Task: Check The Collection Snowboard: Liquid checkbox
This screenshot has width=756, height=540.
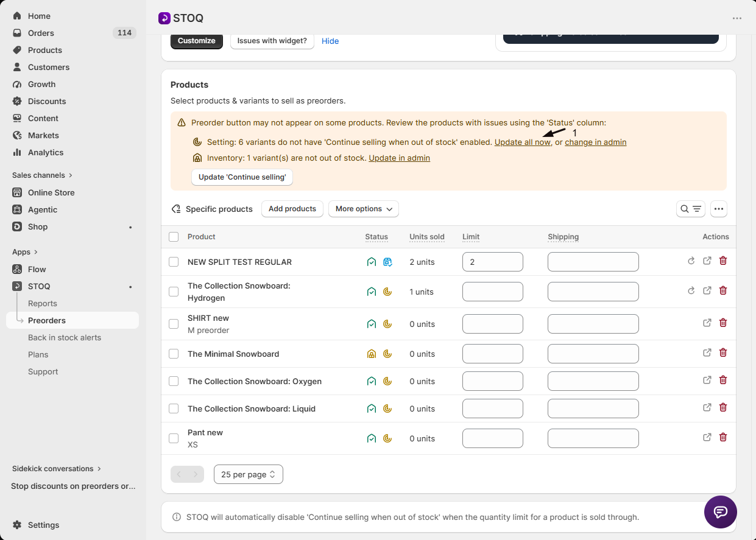Action: click(x=174, y=409)
